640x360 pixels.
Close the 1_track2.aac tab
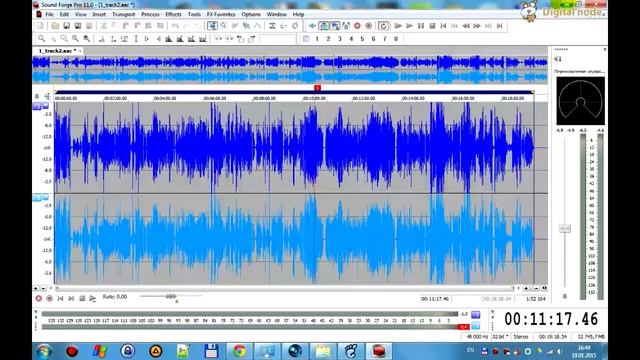80,51
